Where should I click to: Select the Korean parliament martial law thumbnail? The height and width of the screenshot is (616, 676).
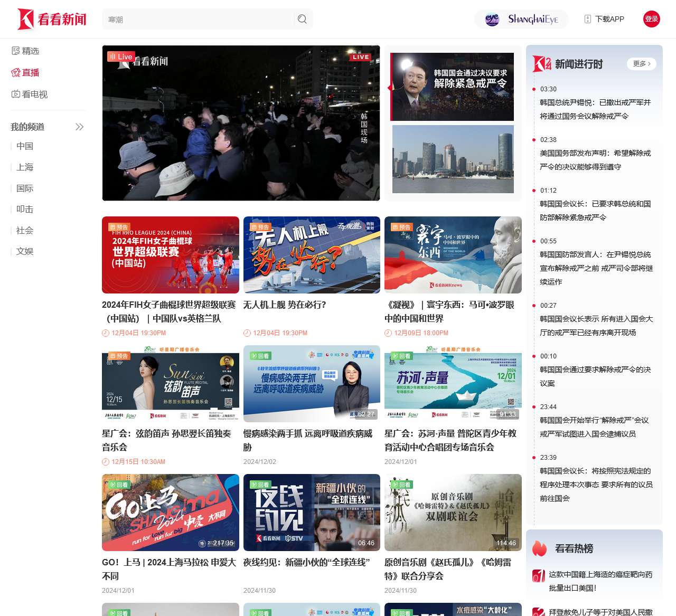click(452, 86)
